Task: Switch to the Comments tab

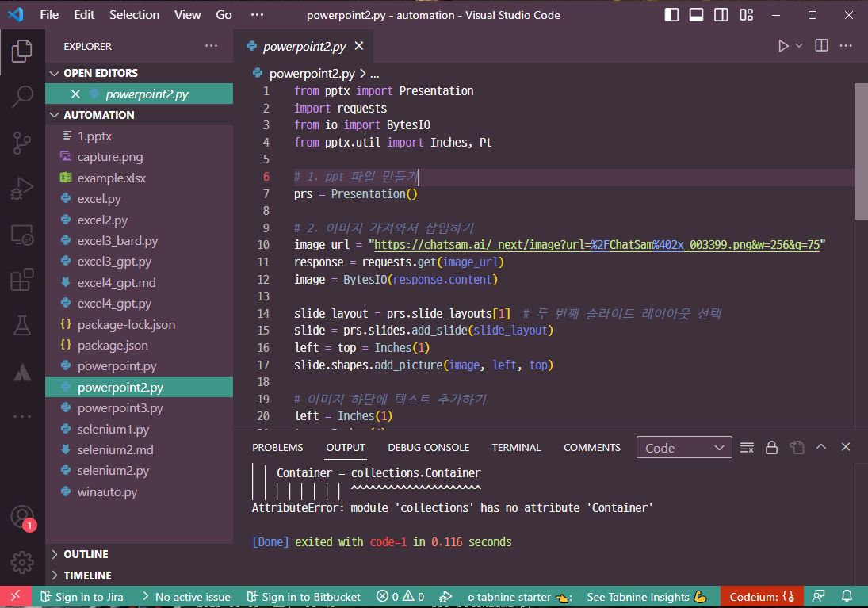Action: pos(592,447)
